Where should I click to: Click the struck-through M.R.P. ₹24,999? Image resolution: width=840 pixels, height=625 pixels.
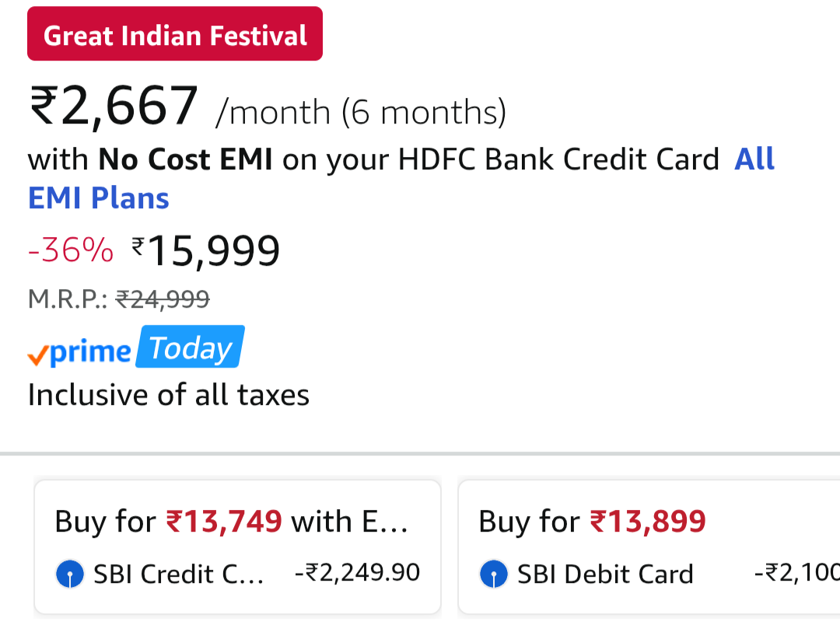point(163,299)
